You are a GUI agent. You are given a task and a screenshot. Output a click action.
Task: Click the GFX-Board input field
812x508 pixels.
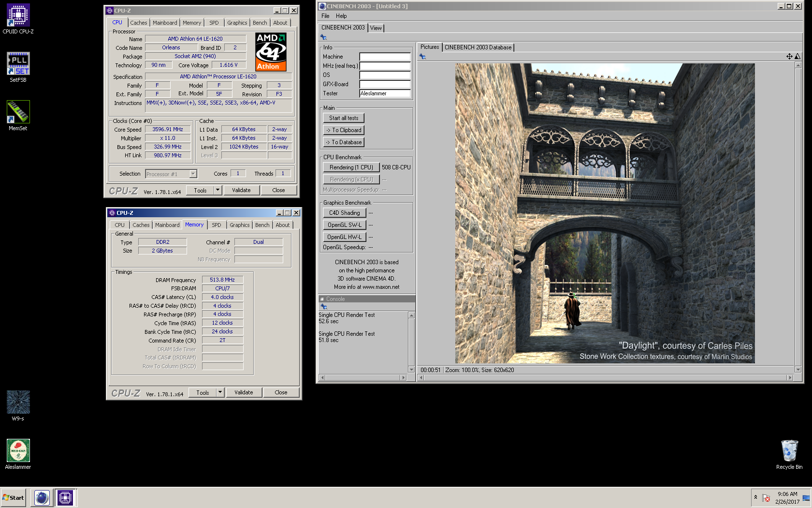click(x=385, y=84)
